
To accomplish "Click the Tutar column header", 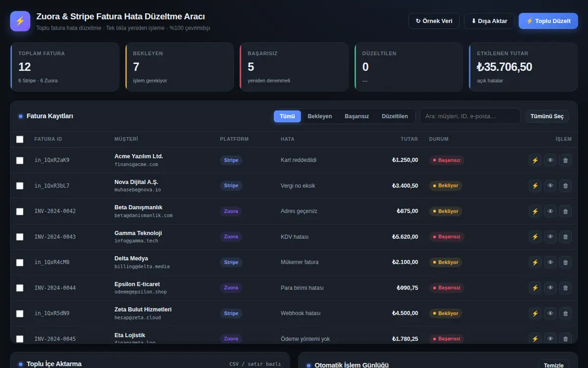I will 409,139.
